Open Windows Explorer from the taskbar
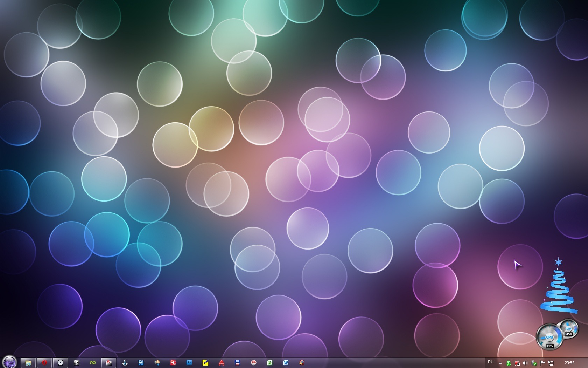Image resolution: width=588 pixels, height=368 pixels. click(28, 363)
